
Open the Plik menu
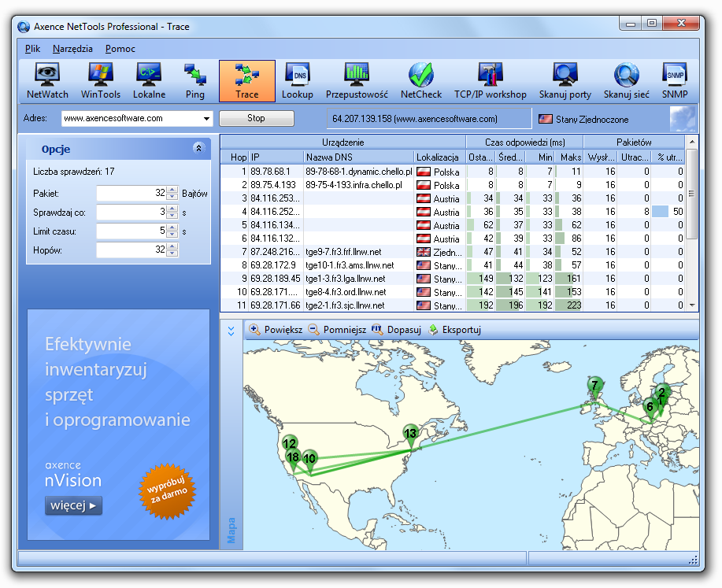(x=32, y=49)
